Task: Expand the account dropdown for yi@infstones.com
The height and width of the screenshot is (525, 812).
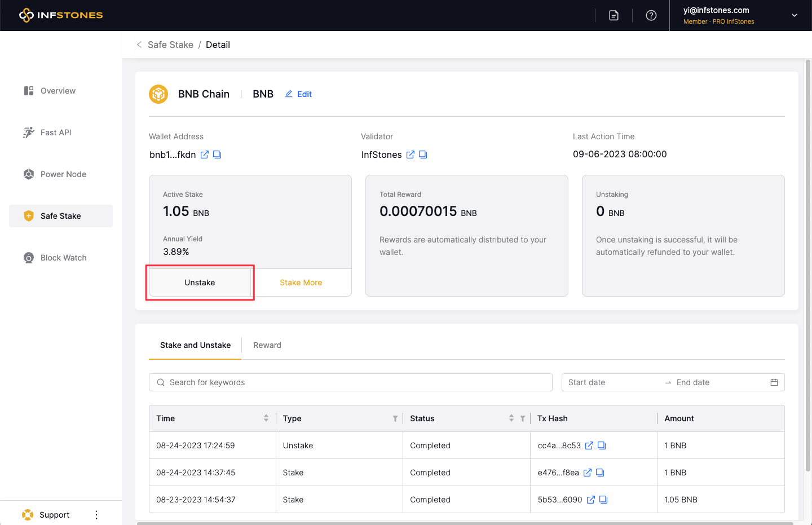Action: tap(794, 15)
